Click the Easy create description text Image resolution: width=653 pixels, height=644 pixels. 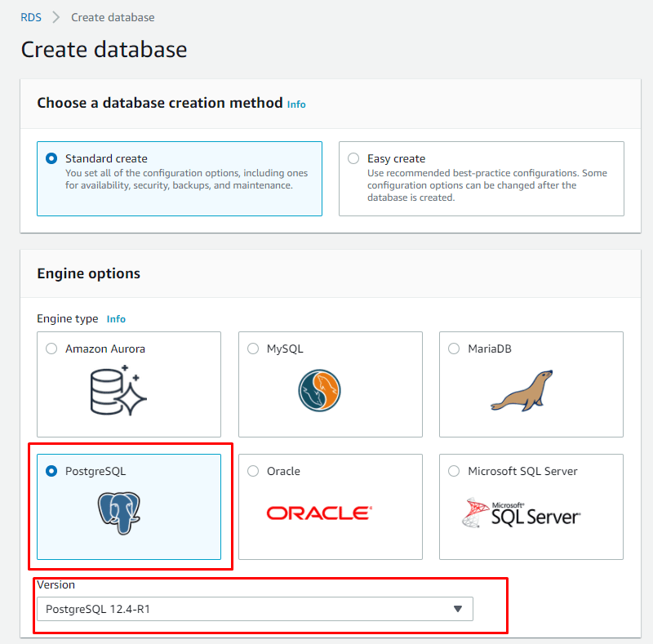coord(487,185)
